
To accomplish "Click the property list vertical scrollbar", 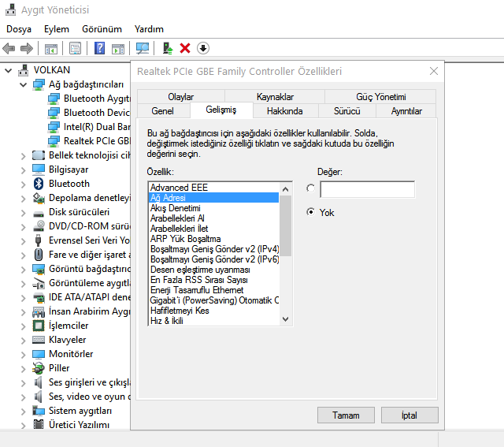I will point(285,252).
